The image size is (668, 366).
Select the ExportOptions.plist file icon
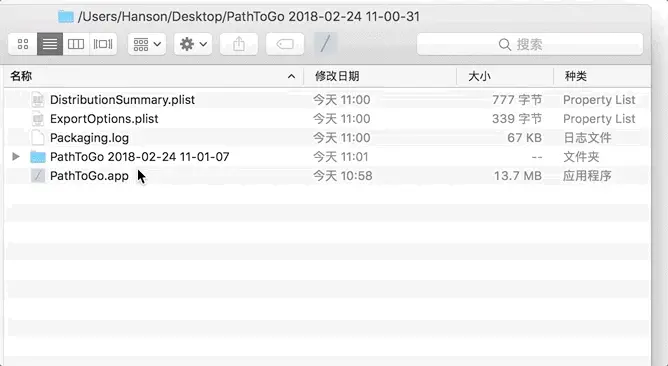38,119
